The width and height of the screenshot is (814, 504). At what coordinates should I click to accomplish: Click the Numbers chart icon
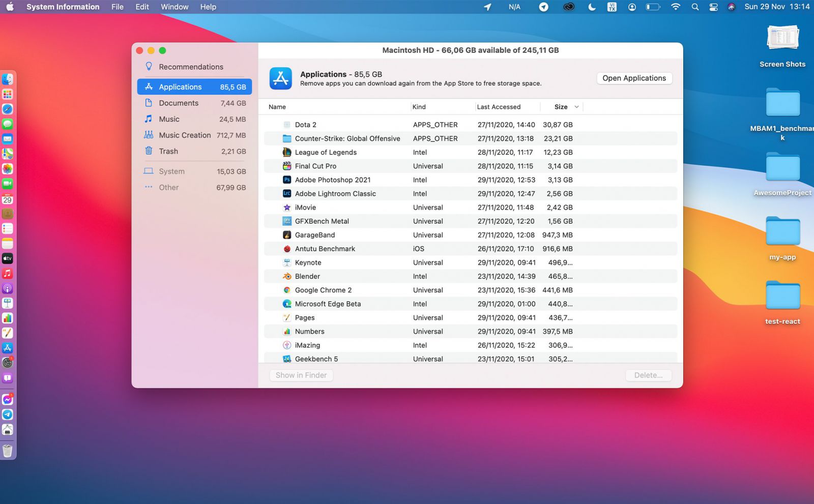pyautogui.click(x=287, y=331)
